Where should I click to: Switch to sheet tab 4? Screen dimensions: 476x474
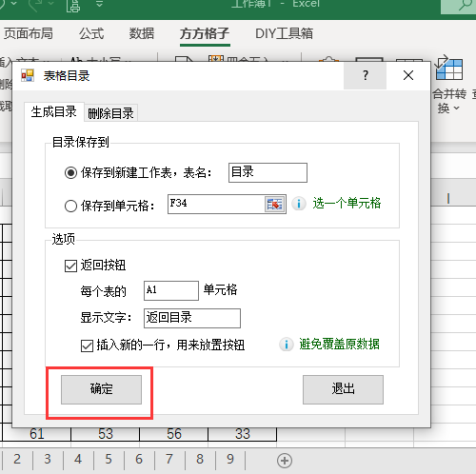click(78, 459)
